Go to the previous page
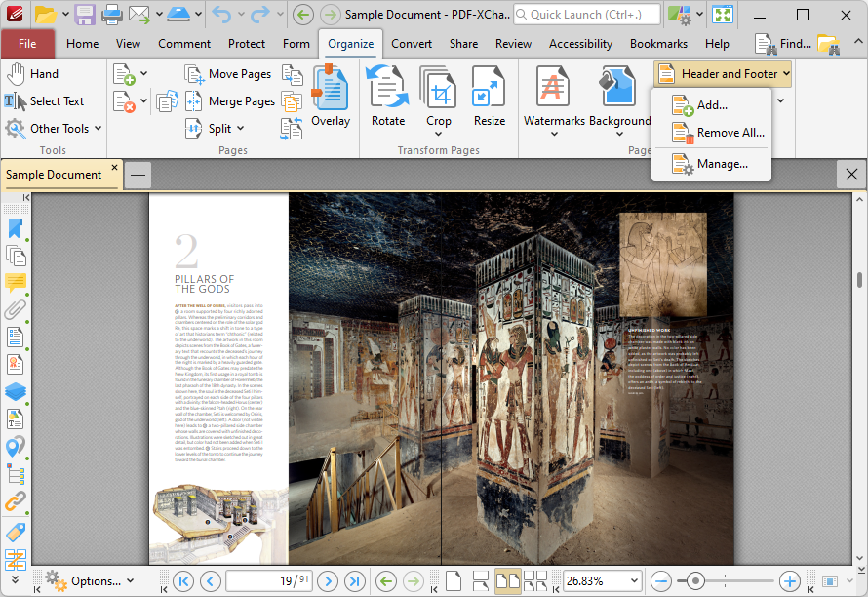The width and height of the screenshot is (868, 597). coord(211,581)
